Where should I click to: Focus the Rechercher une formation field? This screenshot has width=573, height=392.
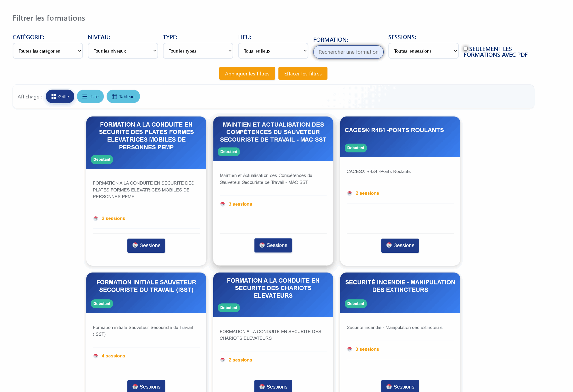point(348,52)
